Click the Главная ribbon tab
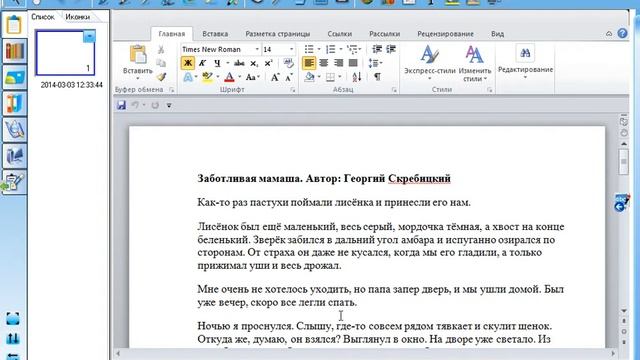The width and height of the screenshot is (640, 360). tap(171, 34)
